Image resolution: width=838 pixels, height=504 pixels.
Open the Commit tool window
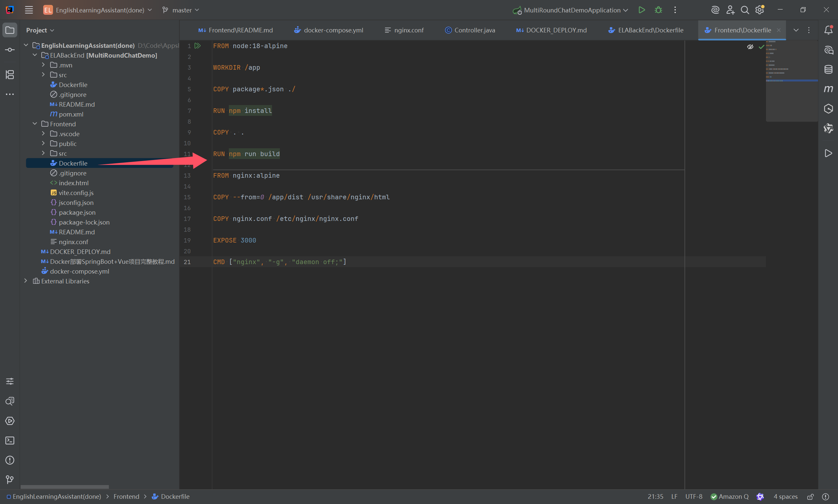(x=10, y=50)
